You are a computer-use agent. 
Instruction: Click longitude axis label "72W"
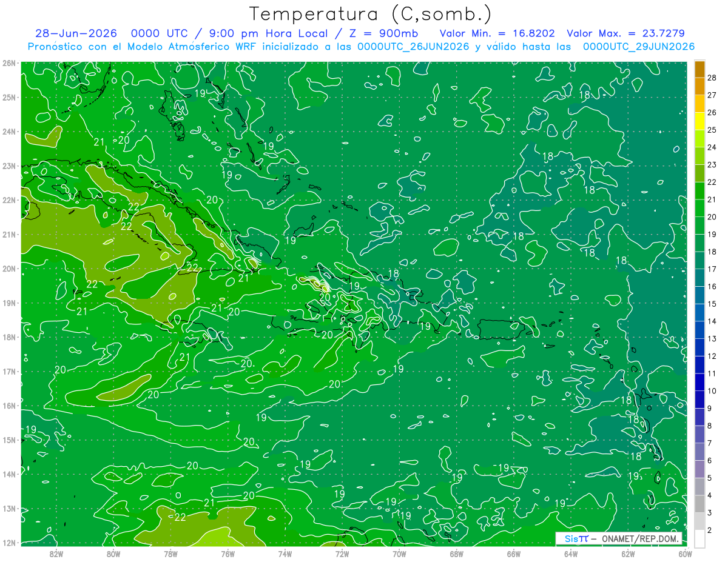pyautogui.click(x=342, y=553)
